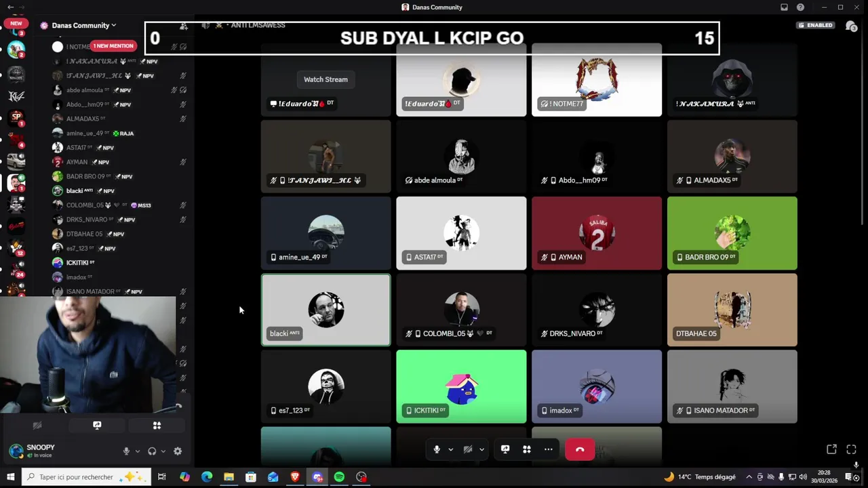This screenshot has width=868, height=488.
Task: Focus ICKITIKI green video tile
Action: click(461, 386)
